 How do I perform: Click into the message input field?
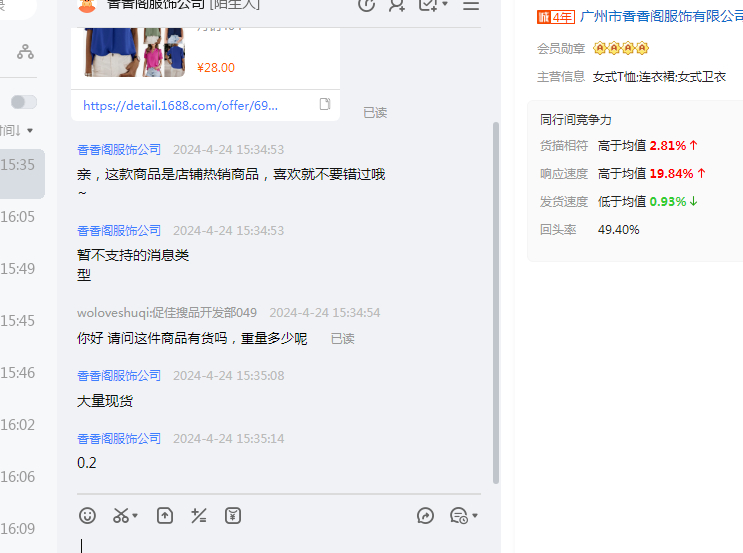click(279, 544)
